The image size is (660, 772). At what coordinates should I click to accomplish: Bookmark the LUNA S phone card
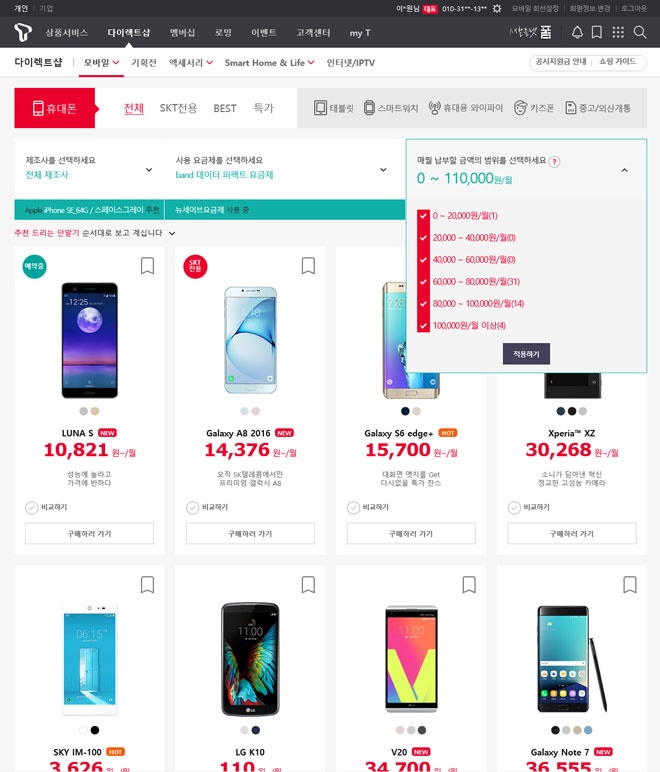(x=147, y=265)
